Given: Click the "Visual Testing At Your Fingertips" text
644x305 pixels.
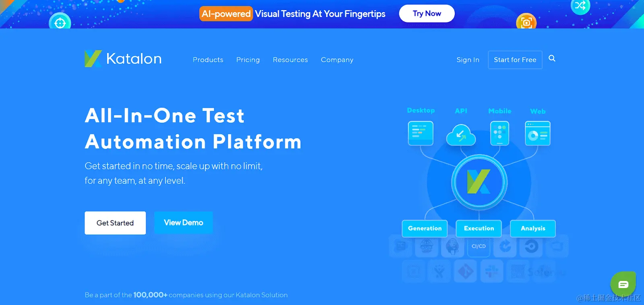Looking at the screenshot, I should click(320, 14).
